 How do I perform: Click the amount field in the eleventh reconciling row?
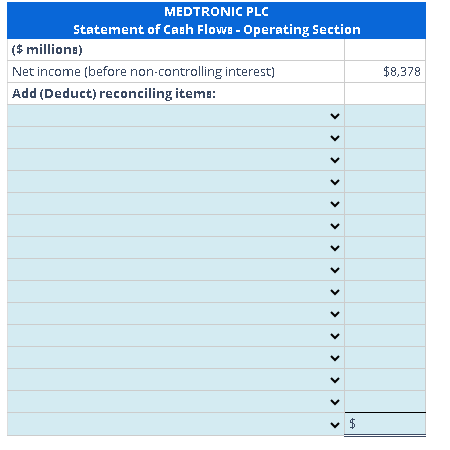point(385,336)
